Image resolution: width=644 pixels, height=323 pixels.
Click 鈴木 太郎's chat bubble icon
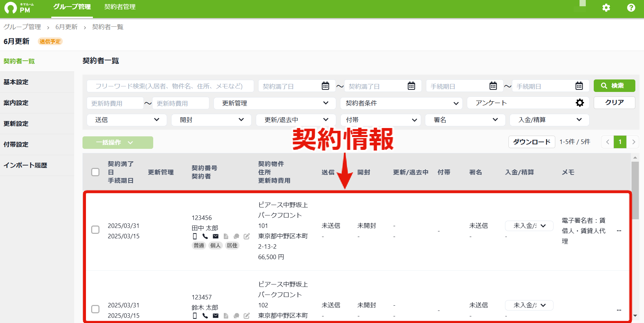tap(236, 316)
